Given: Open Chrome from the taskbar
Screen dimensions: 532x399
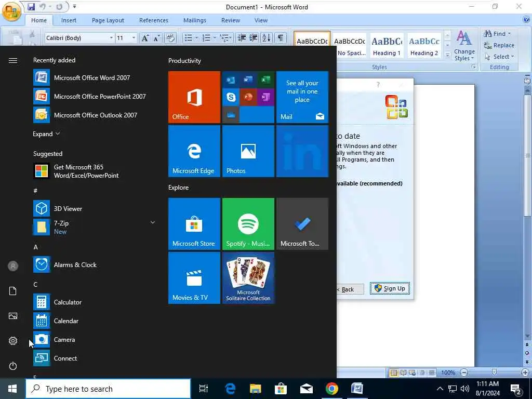Looking at the screenshot, I should pos(331,389).
